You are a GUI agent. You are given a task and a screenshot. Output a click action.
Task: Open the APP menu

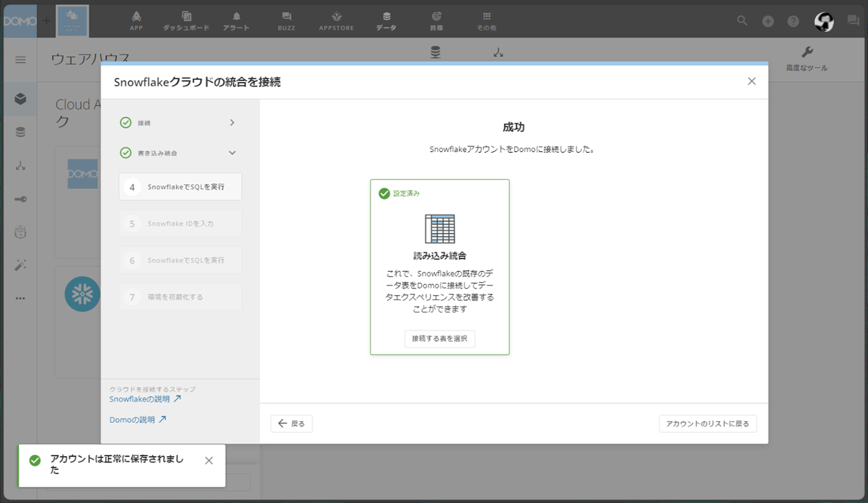136,21
